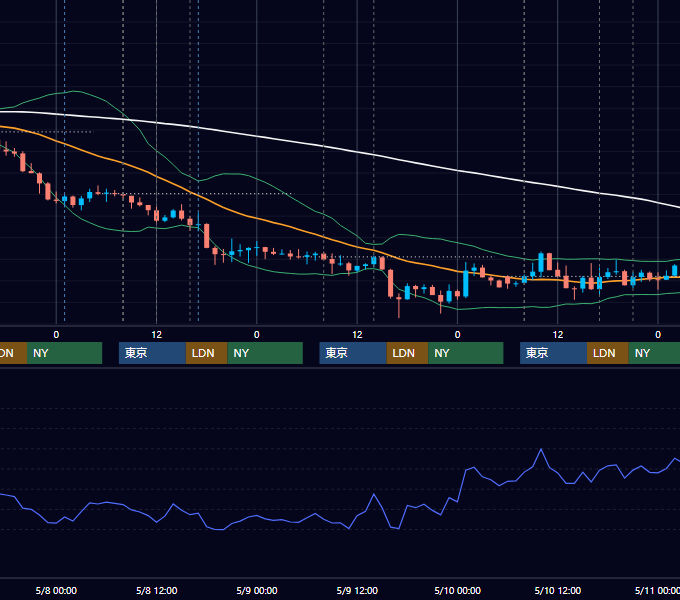Click hour label 0 aligned with 5/10 00:00
The image size is (680, 600).
tap(458, 335)
